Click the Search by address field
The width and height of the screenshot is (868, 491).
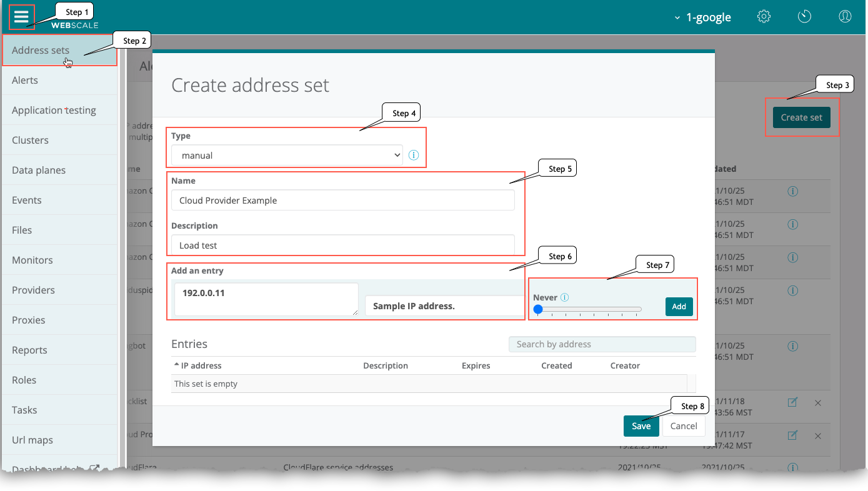click(x=602, y=344)
